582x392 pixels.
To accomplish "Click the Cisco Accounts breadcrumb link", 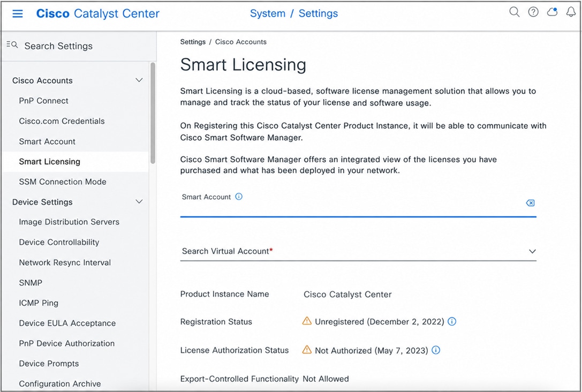I will (x=241, y=42).
